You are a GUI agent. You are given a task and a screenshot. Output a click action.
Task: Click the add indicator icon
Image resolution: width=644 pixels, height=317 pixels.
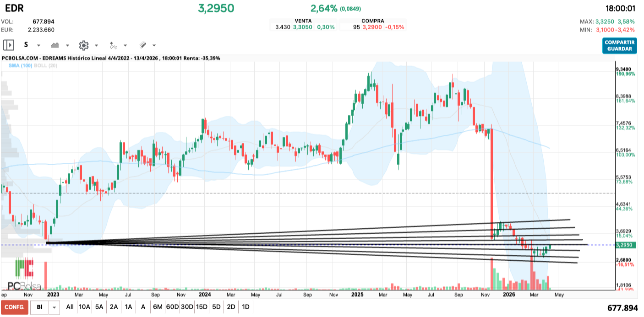pyautogui.click(x=113, y=45)
